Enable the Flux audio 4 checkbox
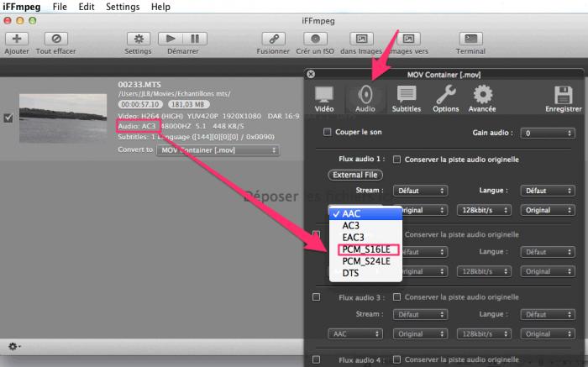Screen dimensions: 588x367 click(x=316, y=359)
